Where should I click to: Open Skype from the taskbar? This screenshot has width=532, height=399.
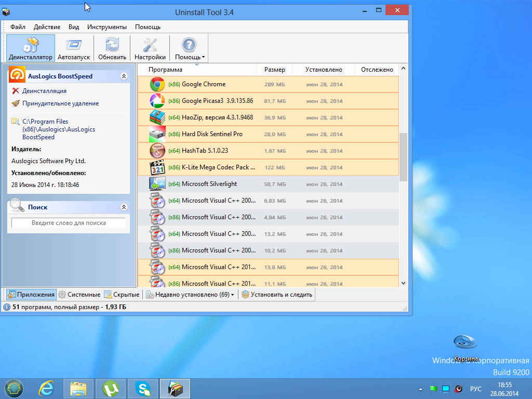143,389
